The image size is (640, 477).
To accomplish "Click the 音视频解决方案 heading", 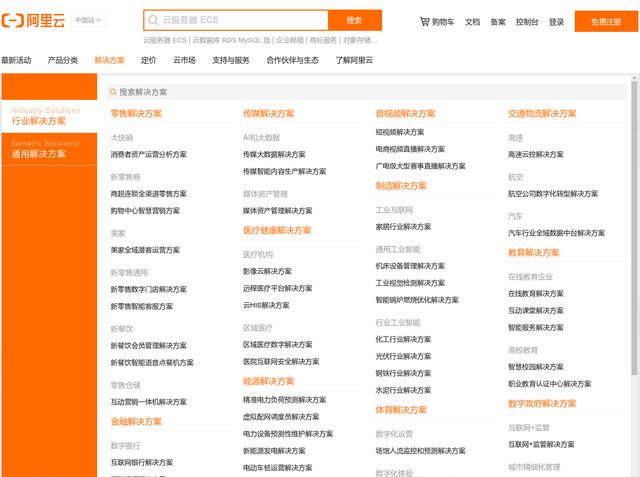I will point(405,113).
